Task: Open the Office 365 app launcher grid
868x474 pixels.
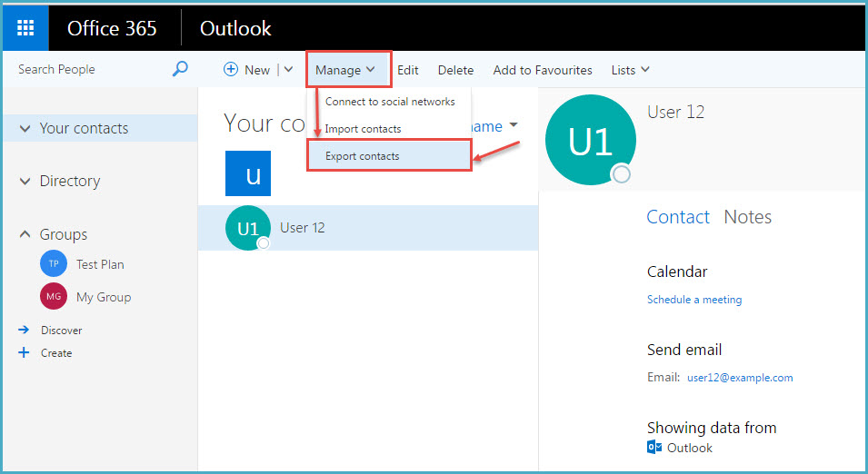Action: coord(25,27)
